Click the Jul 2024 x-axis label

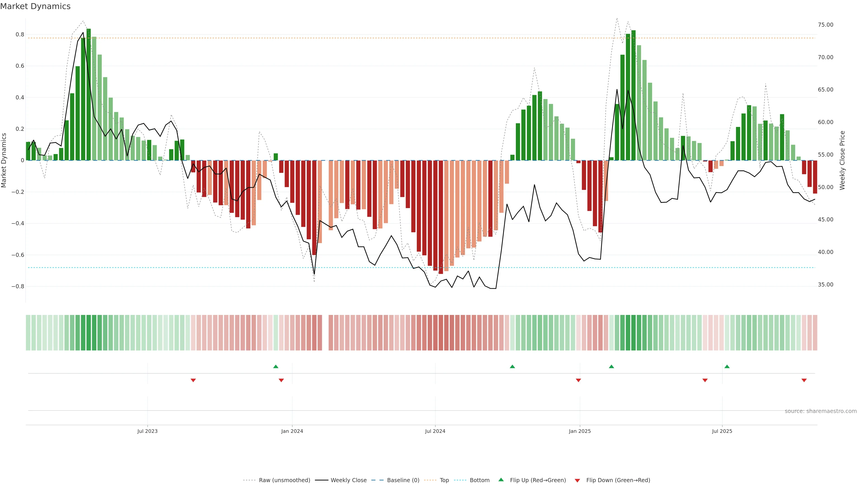pos(435,431)
